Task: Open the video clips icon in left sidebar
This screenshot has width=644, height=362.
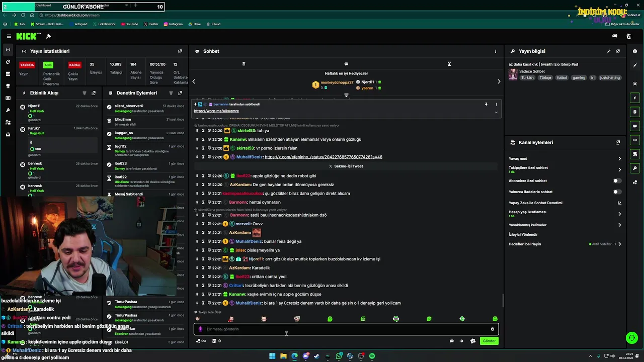Action: pos(8,98)
